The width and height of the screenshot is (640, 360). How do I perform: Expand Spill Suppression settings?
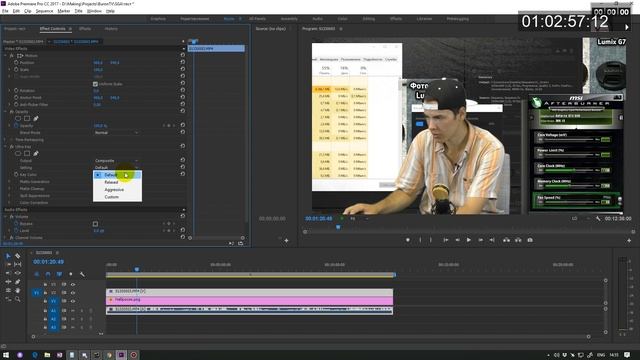click(x=9, y=196)
